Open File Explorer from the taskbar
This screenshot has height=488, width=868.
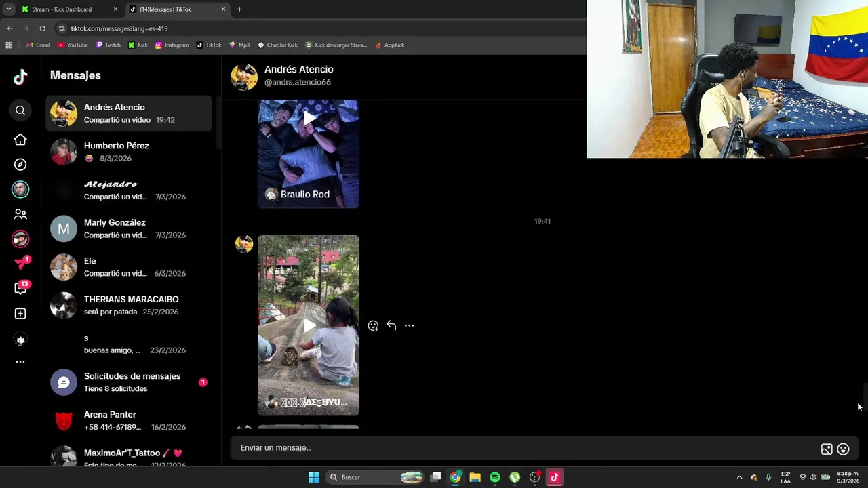click(475, 477)
